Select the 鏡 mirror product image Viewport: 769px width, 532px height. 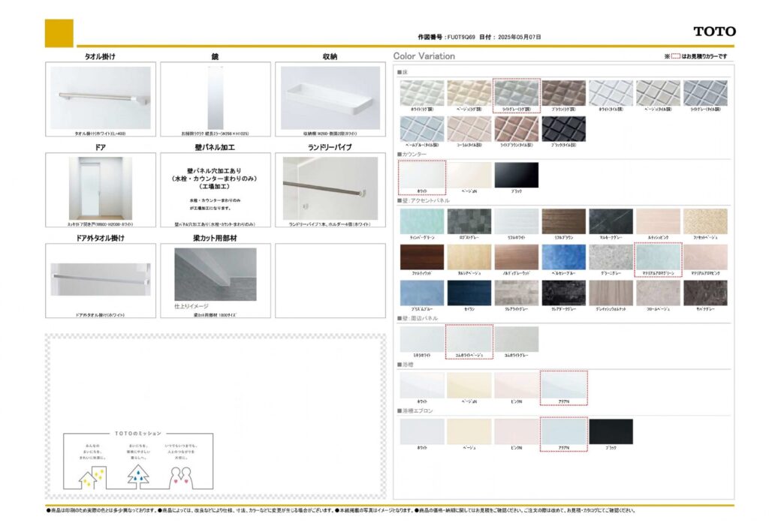tap(215, 98)
